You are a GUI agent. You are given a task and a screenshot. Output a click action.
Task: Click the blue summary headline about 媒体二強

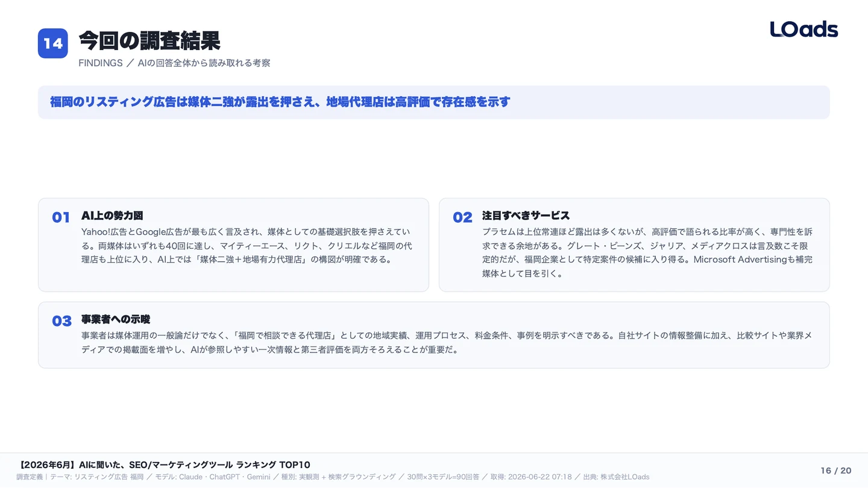280,102
